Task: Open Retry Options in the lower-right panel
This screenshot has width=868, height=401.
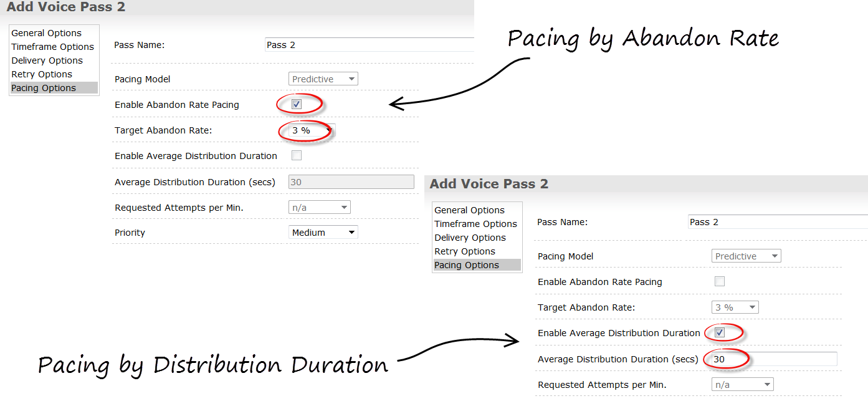Action: tap(465, 251)
